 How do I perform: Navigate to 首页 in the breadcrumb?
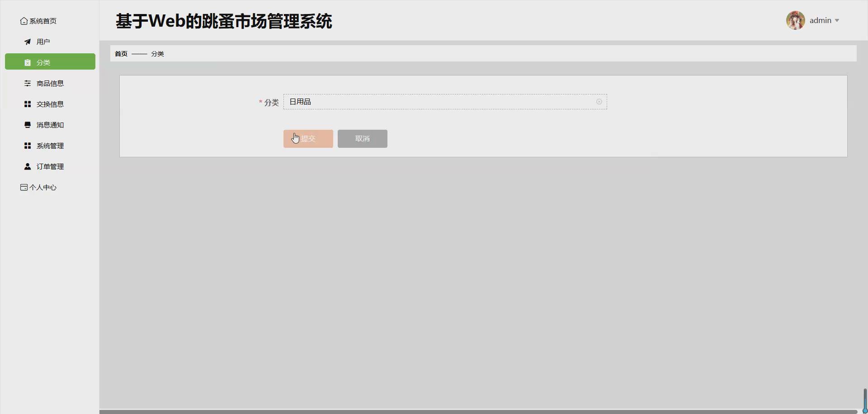(x=120, y=53)
